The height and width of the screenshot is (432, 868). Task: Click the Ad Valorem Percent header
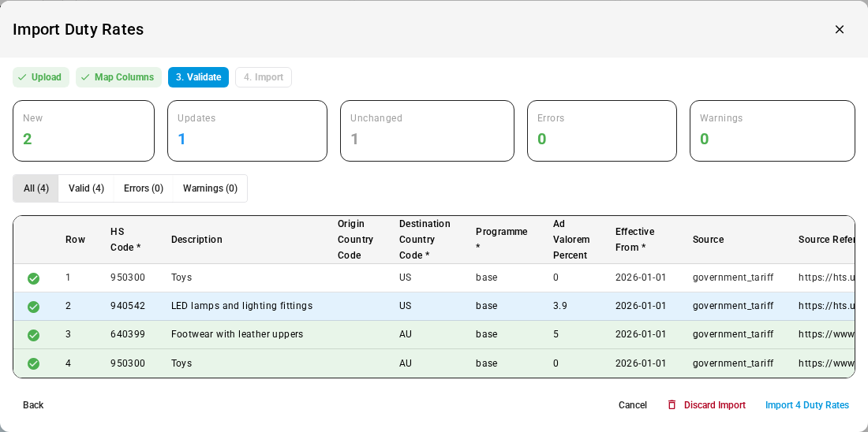[x=571, y=240]
